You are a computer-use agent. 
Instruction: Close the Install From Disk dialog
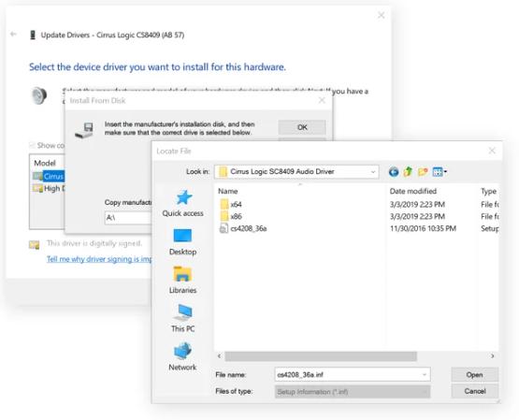click(x=322, y=100)
